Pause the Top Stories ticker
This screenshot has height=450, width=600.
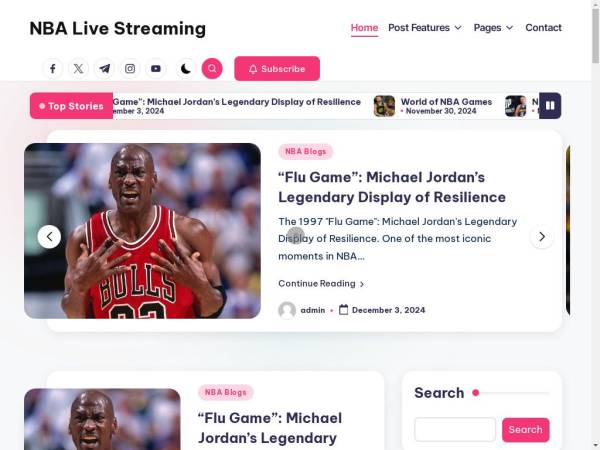(549, 105)
